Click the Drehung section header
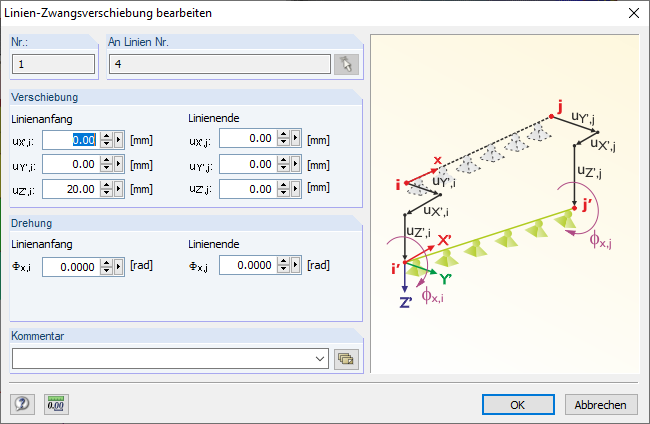Screen dimensions: 650x424 tap(32, 223)
